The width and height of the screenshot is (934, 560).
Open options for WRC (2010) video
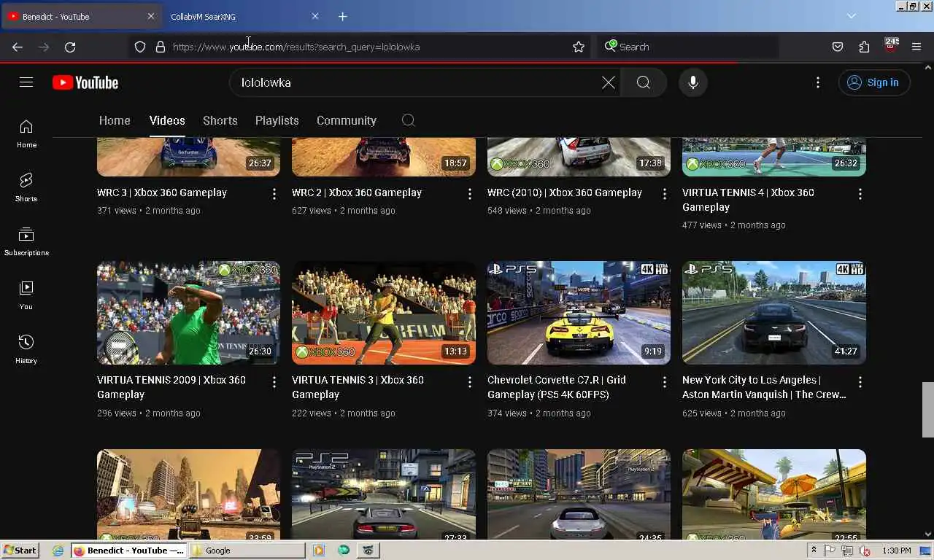(x=665, y=194)
